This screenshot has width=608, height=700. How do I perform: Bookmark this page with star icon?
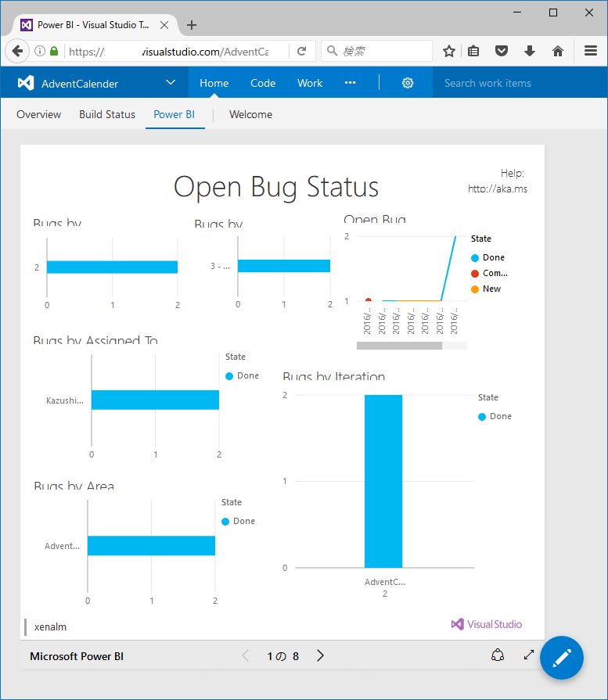coord(449,51)
